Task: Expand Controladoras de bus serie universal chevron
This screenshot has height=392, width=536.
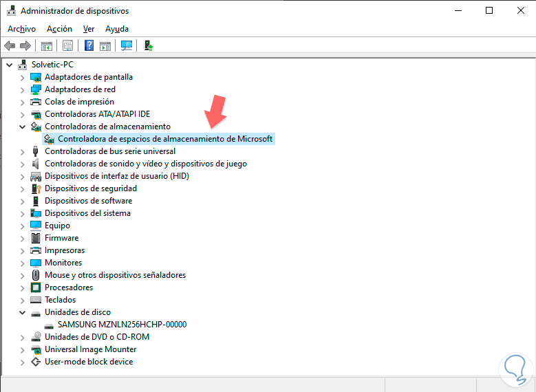Action: click(22, 152)
